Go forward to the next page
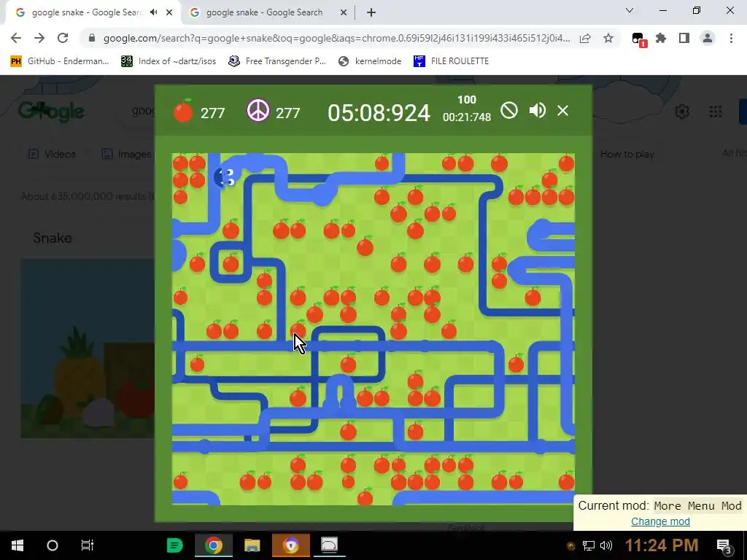Screen dimensions: 747x560 (39, 38)
